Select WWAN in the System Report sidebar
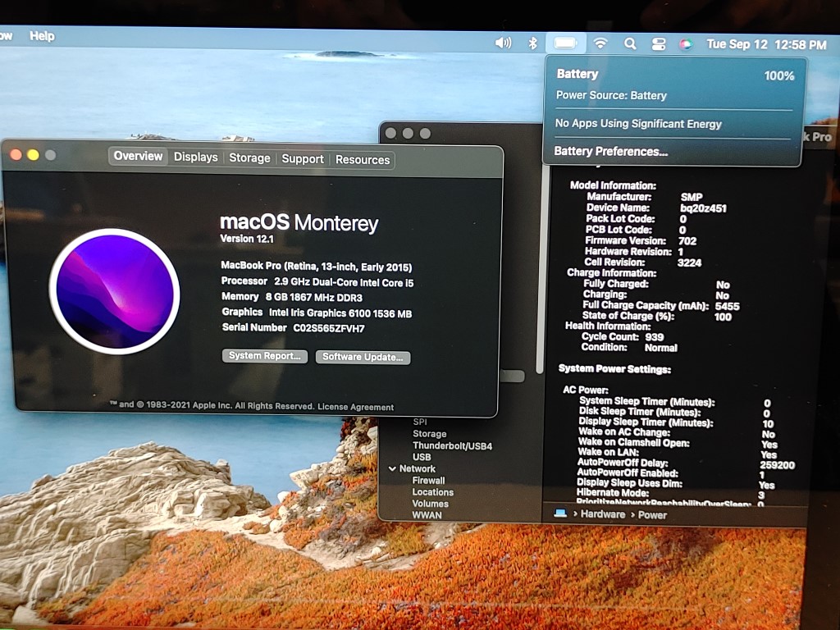Image resolution: width=840 pixels, height=630 pixels. click(x=427, y=515)
